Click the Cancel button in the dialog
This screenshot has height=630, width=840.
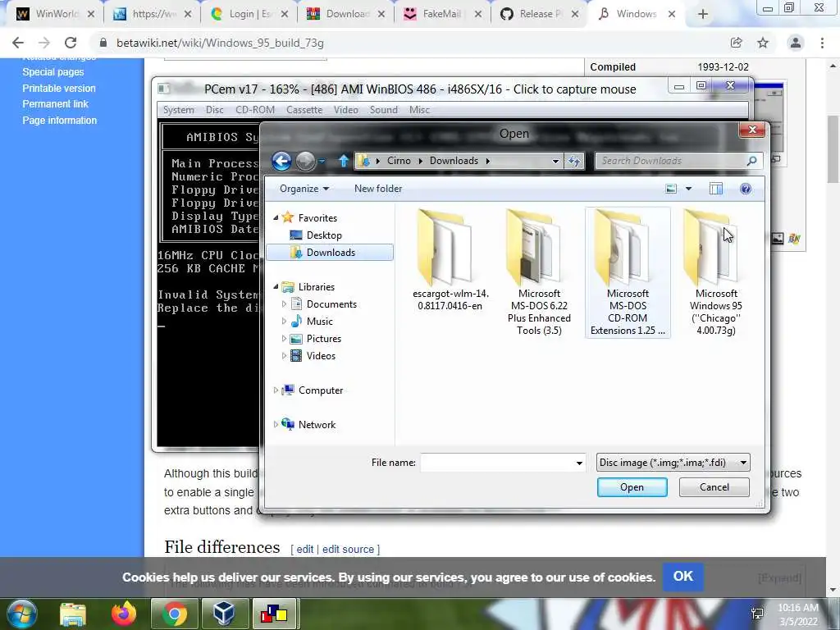714,487
